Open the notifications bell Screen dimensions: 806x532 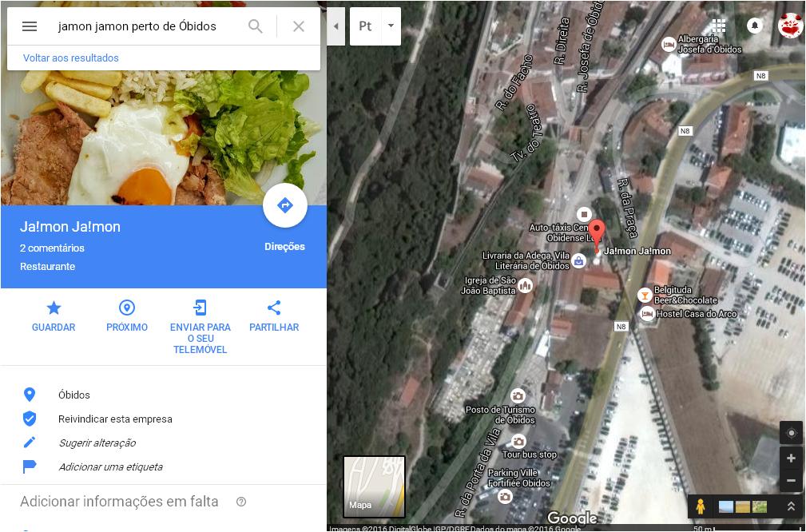coord(755,26)
